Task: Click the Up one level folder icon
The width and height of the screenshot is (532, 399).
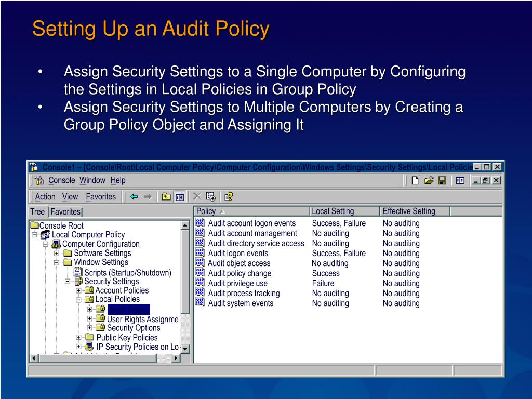Action: [166, 197]
